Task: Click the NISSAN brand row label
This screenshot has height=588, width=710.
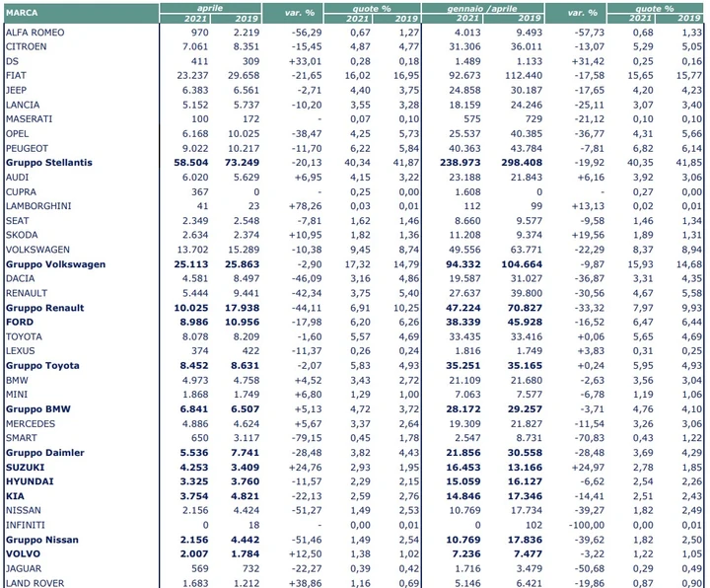Action: (23, 510)
